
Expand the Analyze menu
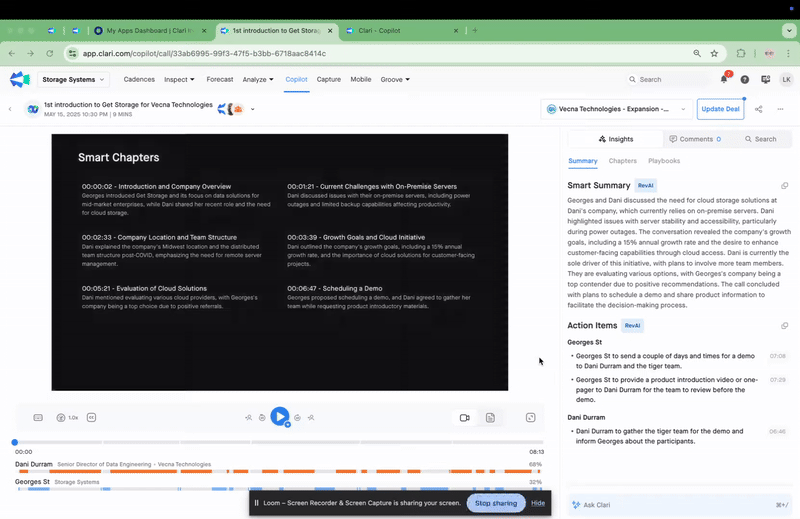[258, 80]
